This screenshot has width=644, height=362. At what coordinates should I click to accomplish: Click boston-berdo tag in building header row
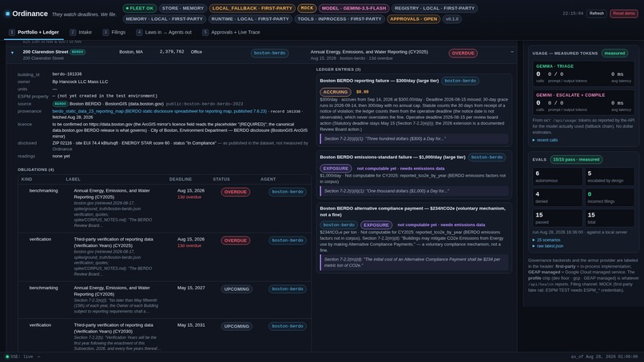(269, 53)
